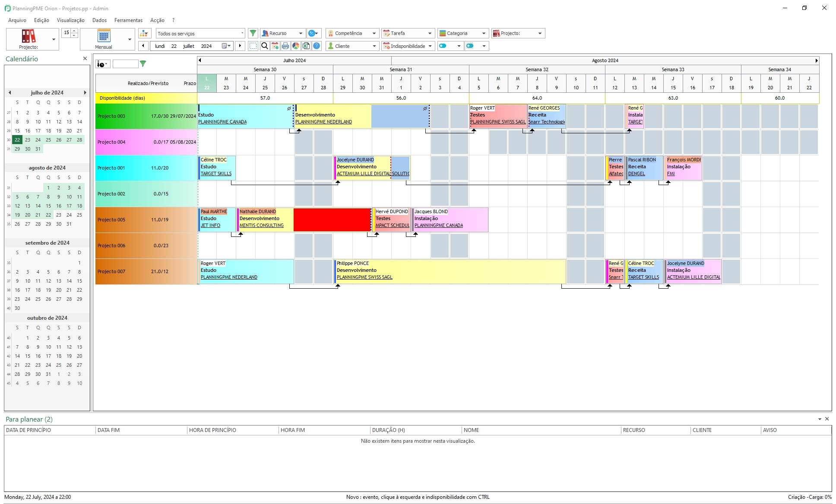Toggle the grey status button in toolbar
The height and width of the screenshot is (504, 836).
471,46
